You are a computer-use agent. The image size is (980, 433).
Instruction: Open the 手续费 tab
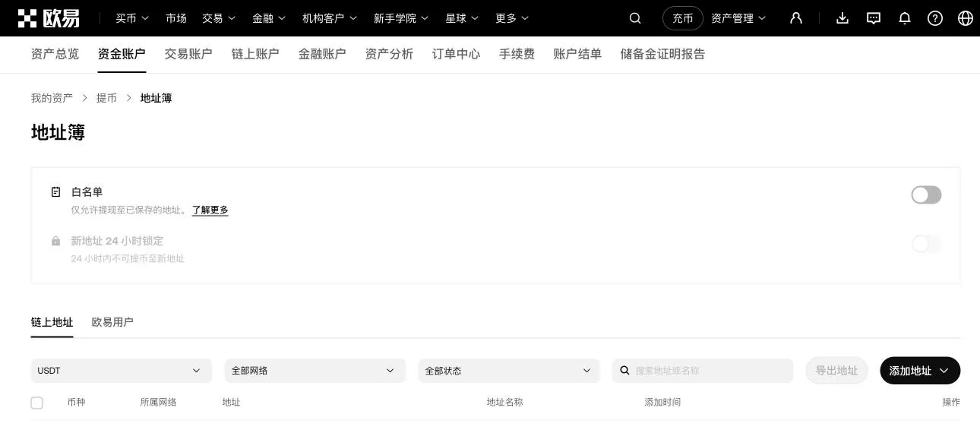(517, 54)
